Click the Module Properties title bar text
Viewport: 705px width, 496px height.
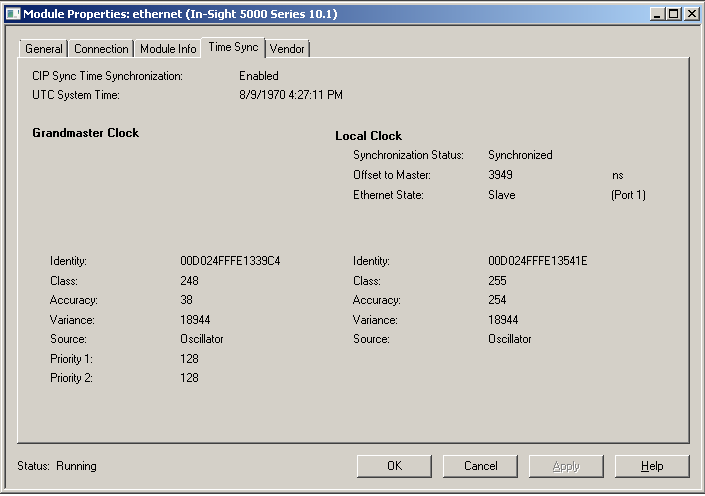(x=180, y=13)
